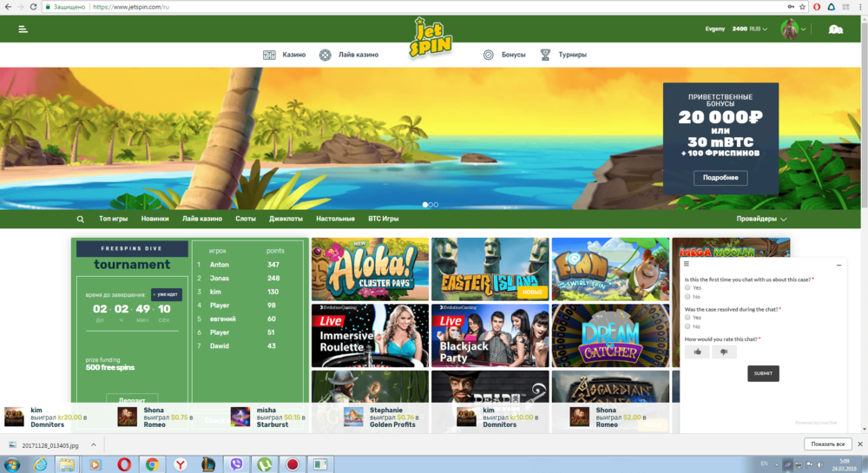Click the JetSpin logo
Image resolution: width=868 pixels, height=473 pixels.
(x=431, y=37)
